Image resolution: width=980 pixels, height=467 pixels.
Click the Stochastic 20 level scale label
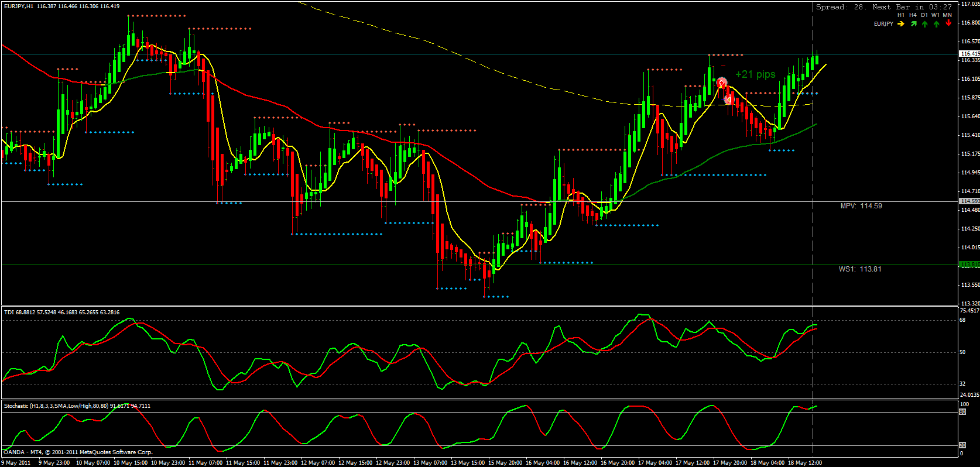coord(962,445)
